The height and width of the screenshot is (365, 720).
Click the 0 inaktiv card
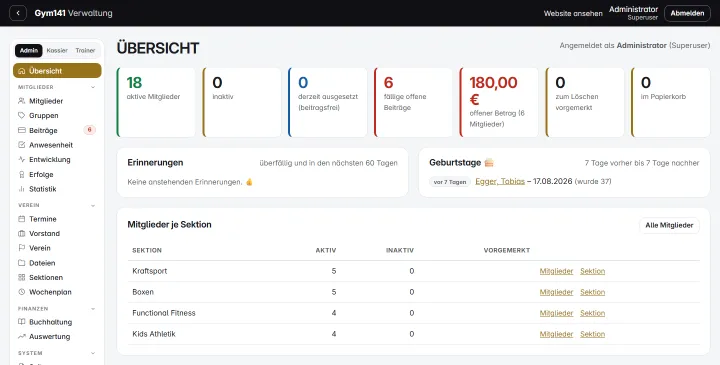242,102
